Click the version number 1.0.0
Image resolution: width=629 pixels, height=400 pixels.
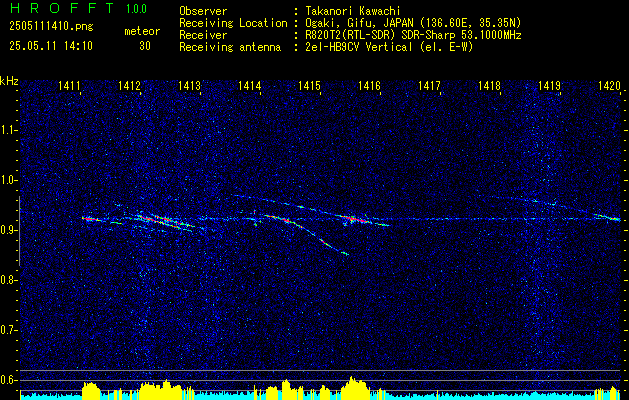point(136,9)
